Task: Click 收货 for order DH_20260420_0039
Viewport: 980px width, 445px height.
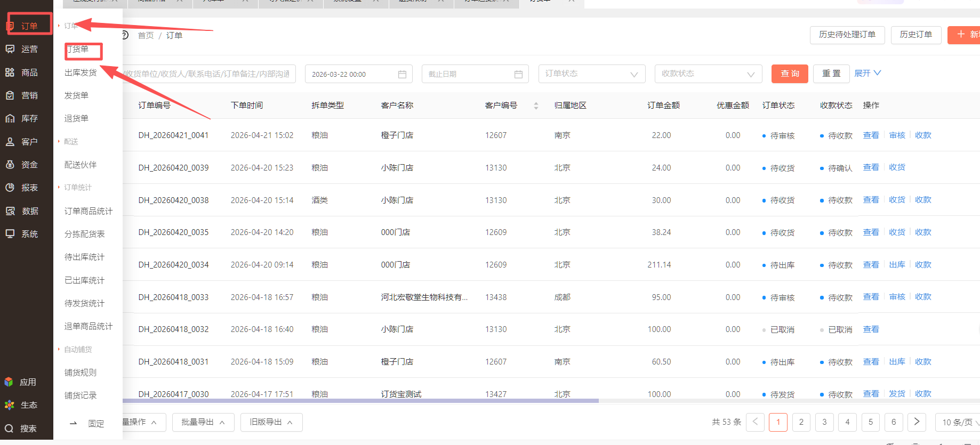Action: [x=897, y=167]
